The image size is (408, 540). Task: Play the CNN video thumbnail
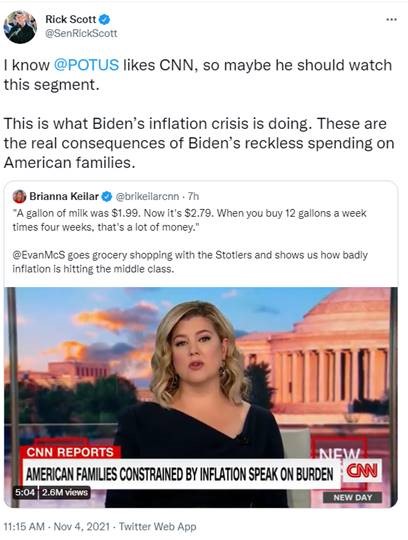[x=201, y=397]
